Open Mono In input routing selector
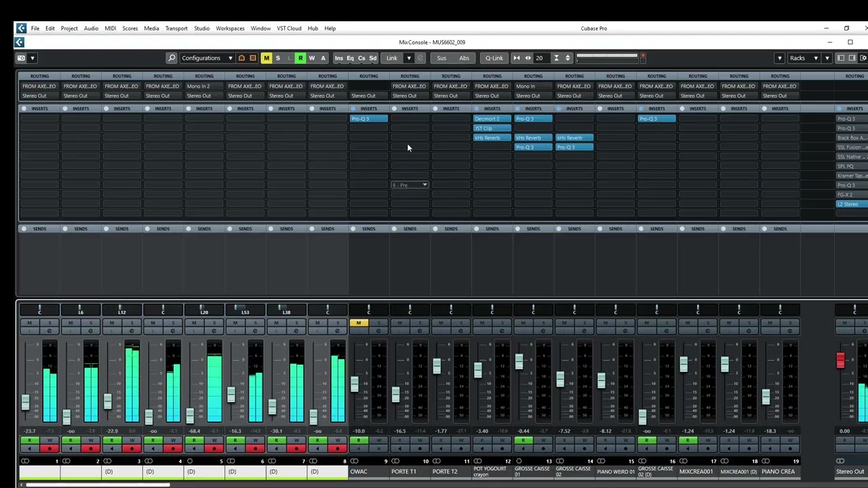Image resolution: width=868 pixels, height=488 pixels. pos(533,86)
